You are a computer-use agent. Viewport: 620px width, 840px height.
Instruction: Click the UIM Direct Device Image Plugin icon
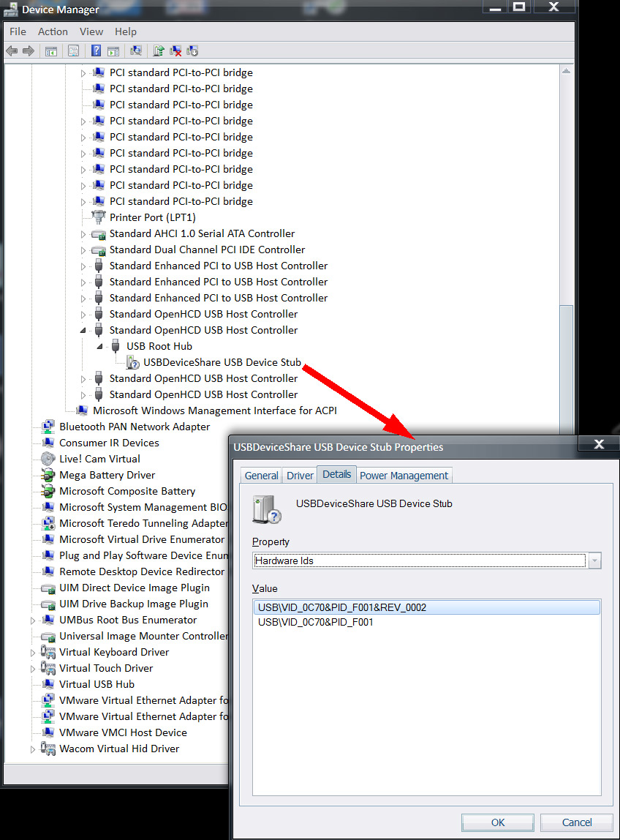click(x=48, y=588)
